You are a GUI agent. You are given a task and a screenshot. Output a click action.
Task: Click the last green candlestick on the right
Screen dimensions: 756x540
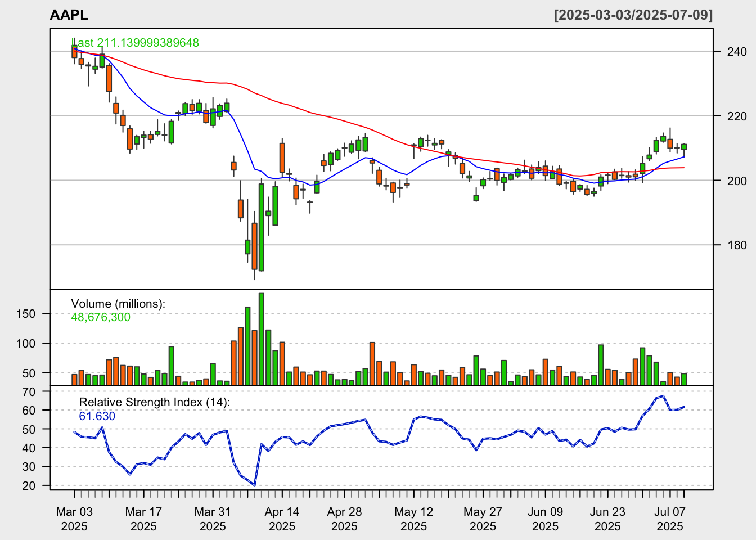(684, 147)
